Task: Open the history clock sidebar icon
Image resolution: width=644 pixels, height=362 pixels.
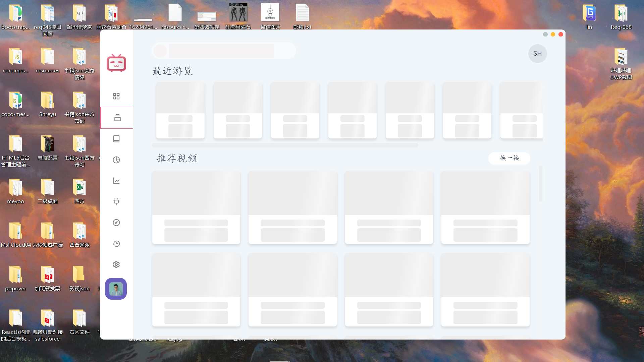Action: click(116, 244)
